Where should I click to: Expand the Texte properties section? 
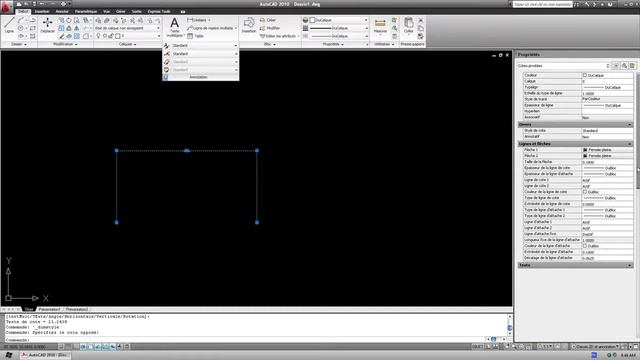click(629, 265)
